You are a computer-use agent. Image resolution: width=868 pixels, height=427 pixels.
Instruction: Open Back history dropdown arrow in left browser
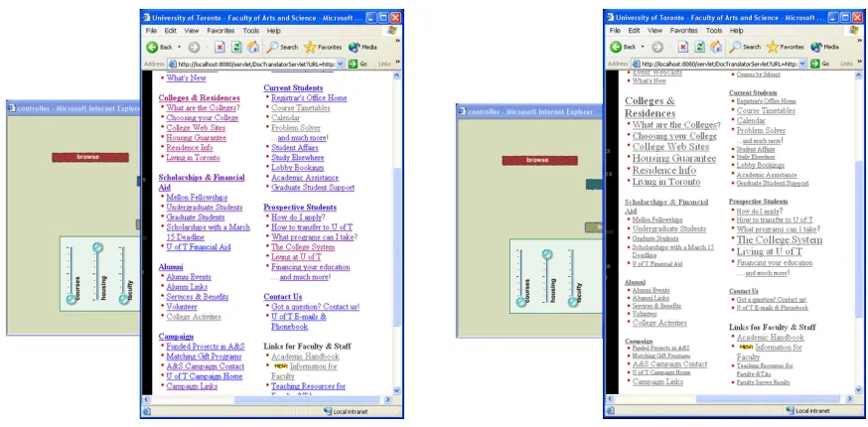[x=180, y=47]
